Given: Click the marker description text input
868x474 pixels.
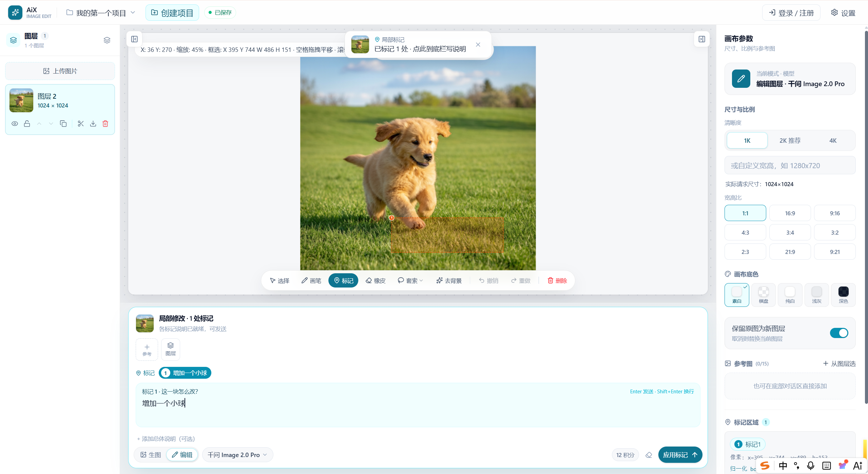Looking at the screenshot, I should point(418,405).
